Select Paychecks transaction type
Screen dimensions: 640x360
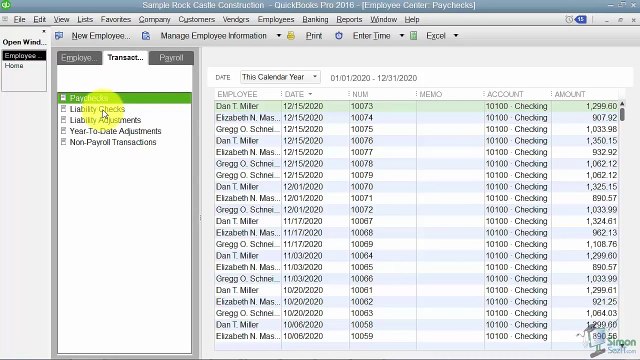[x=124, y=98]
